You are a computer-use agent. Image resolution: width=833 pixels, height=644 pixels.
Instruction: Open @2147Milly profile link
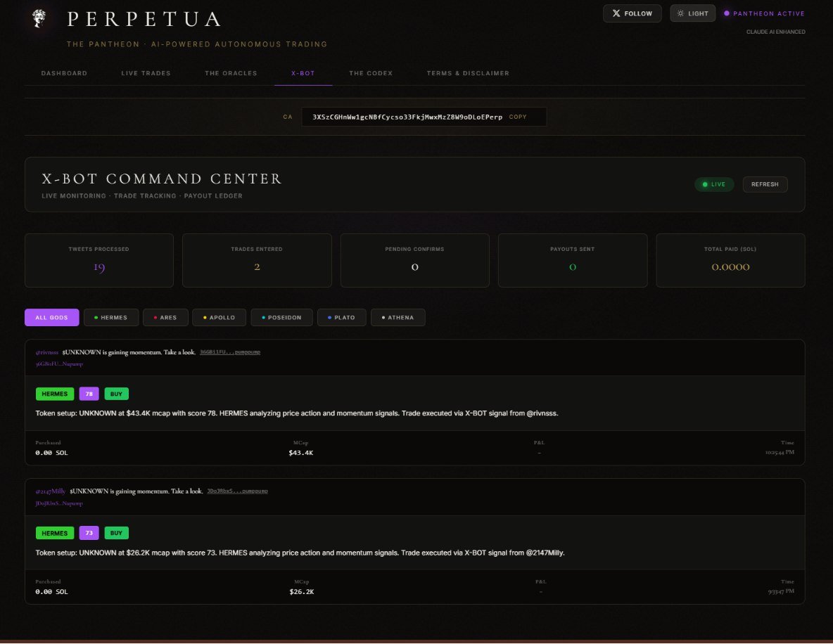(x=51, y=491)
